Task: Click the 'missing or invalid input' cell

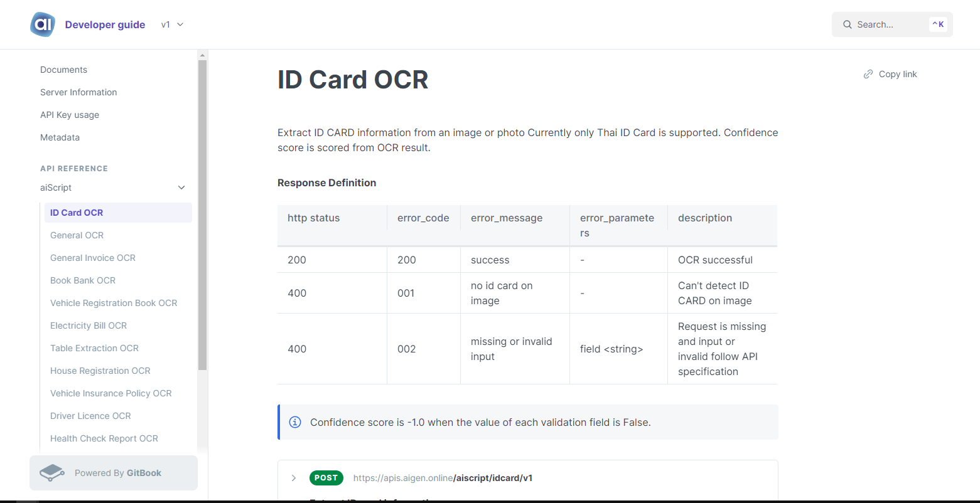Action: (x=515, y=349)
